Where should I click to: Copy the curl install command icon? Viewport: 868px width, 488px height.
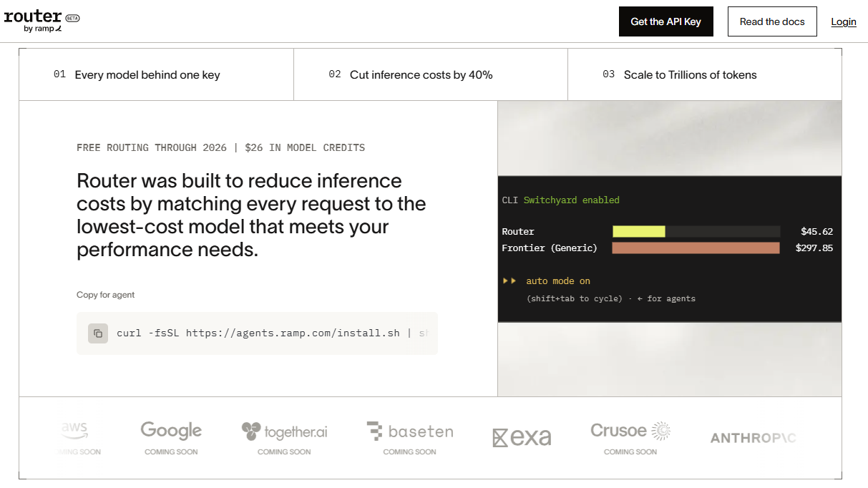[98, 333]
